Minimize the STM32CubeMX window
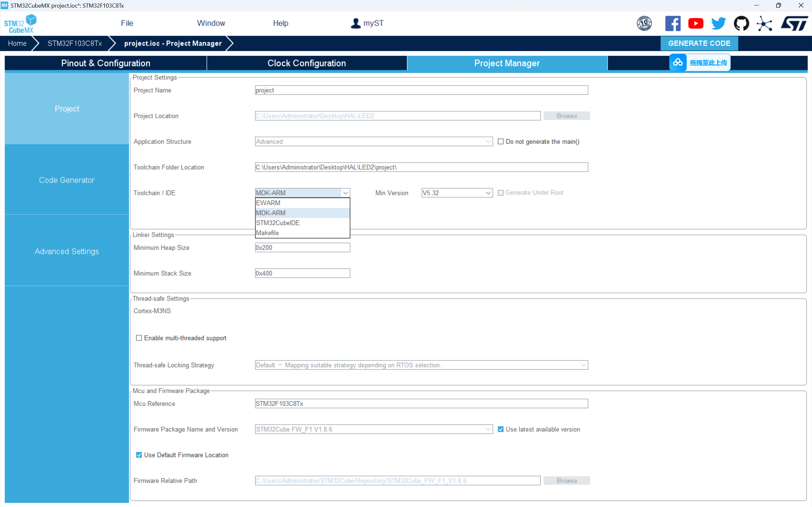The height and width of the screenshot is (507, 812). 756,5
